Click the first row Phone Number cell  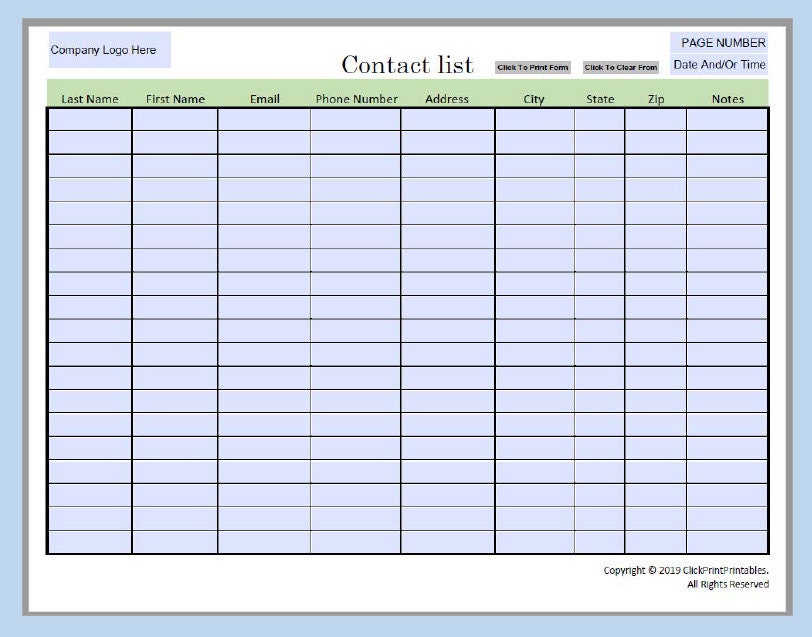pos(356,120)
